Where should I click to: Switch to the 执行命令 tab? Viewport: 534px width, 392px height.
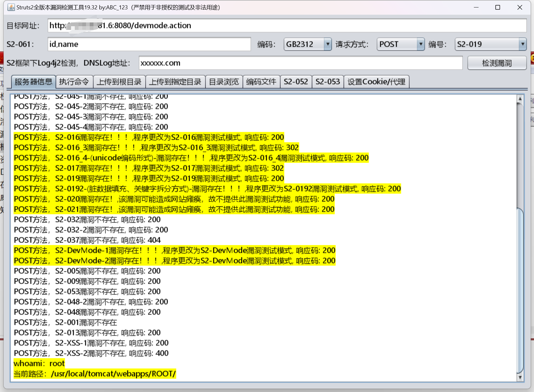pyautogui.click(x=74, y=82)
